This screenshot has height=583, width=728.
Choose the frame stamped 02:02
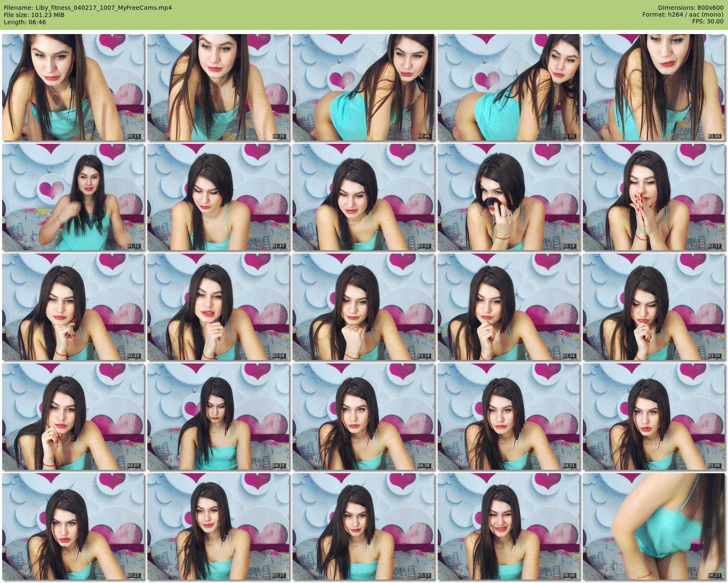tap(364, 197)
